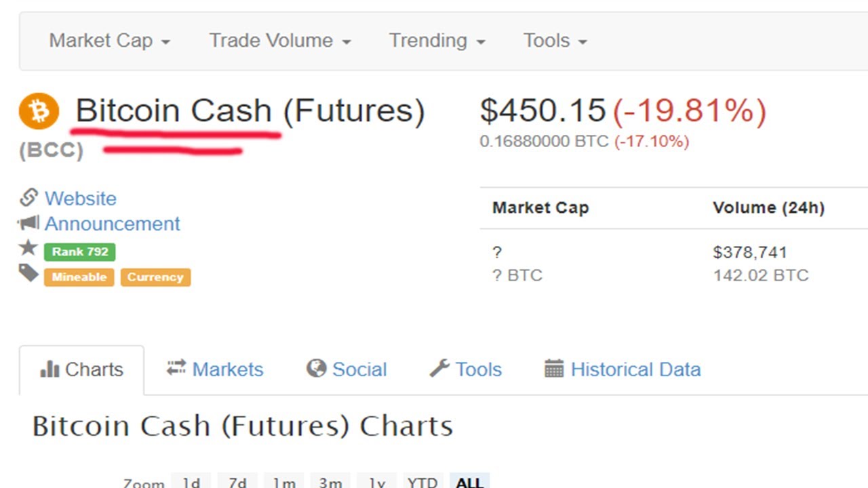
Task: Open the Website link
Action: tap(81, 199)
